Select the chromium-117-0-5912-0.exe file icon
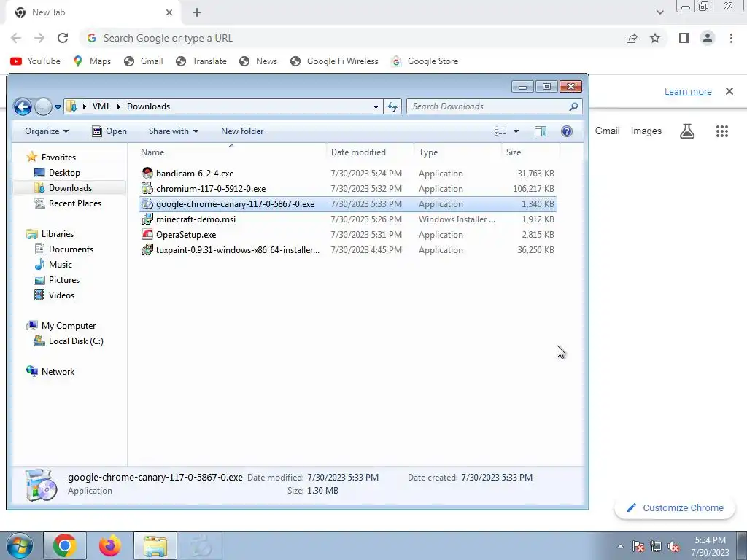This screenshot has width=747, height=560. click(147, 189)
